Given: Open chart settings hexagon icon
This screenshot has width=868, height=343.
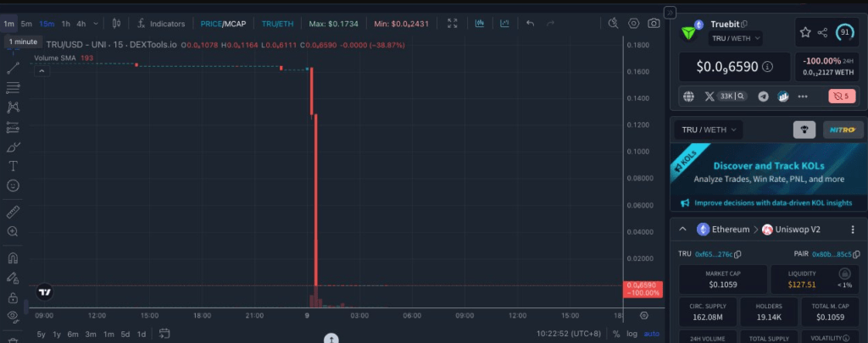Looking at the screenshot, I should [x=633, y=23].
